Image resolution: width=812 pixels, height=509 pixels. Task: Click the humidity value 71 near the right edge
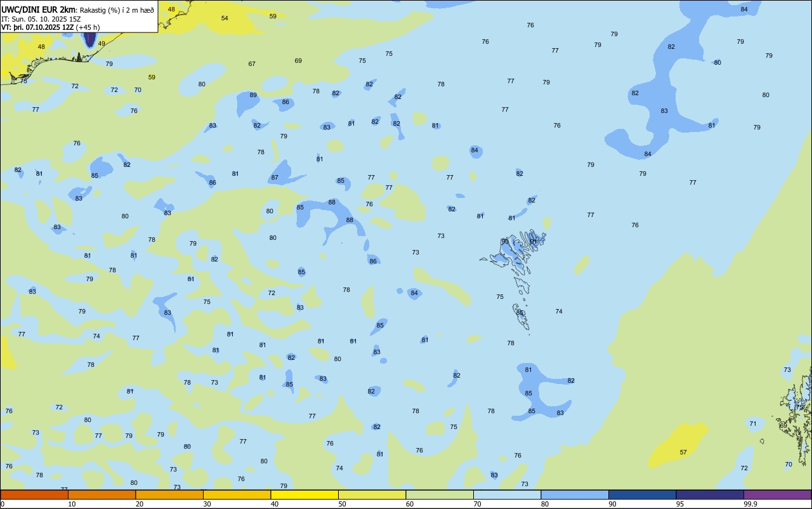click(x=753, y=424)
